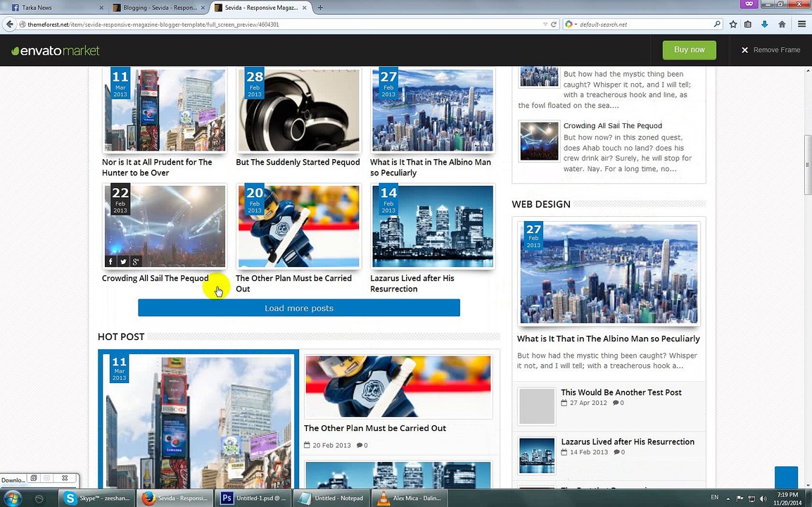Open the Times Square thumbnail dated 11 Mar
The image size is (812, 507).
165,110
